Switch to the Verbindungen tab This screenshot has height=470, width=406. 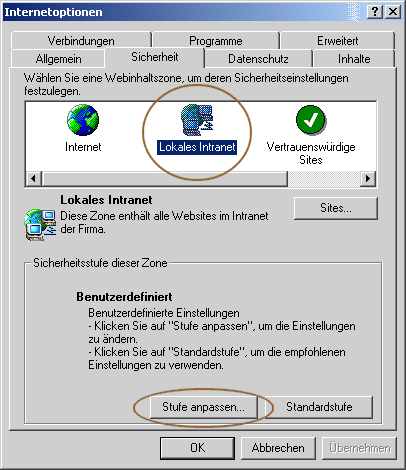(x=81, y=41)
